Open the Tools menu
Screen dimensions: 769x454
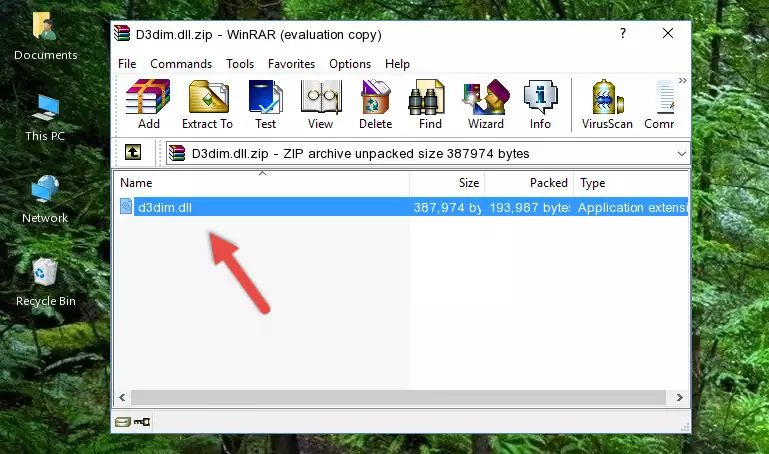pos(240,64)
